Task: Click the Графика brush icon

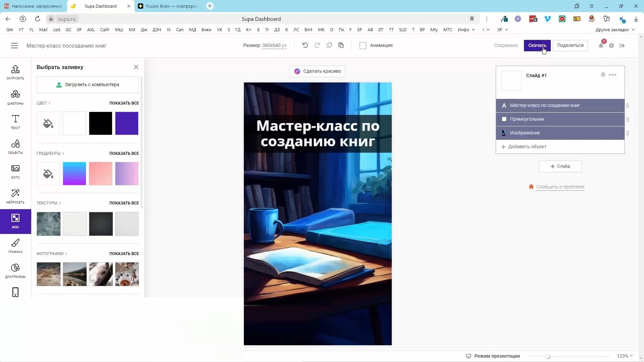Action: tap(15, 246)
